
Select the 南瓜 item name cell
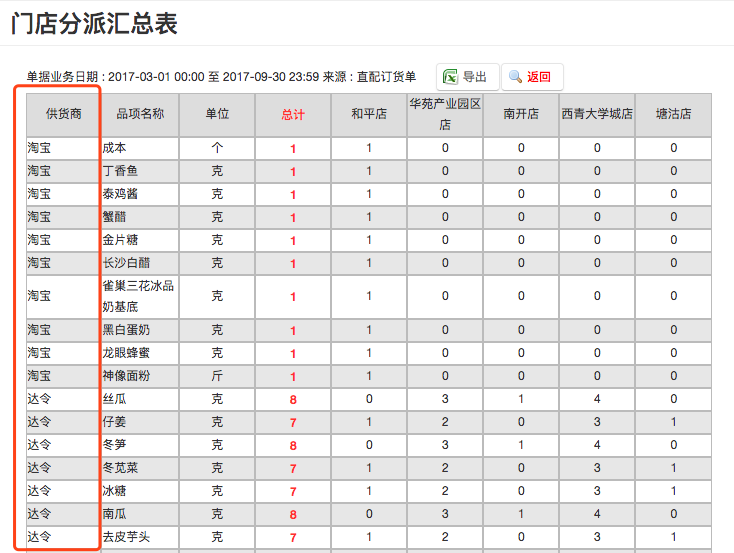point(140,514)
